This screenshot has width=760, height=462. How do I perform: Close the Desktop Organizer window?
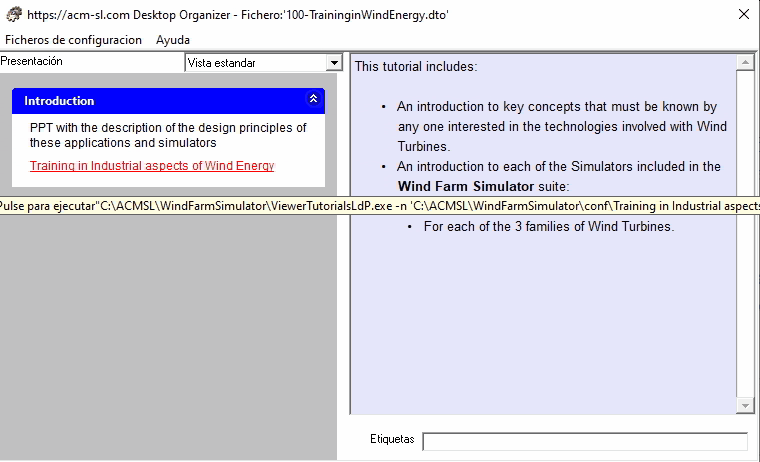pos(744,14)
